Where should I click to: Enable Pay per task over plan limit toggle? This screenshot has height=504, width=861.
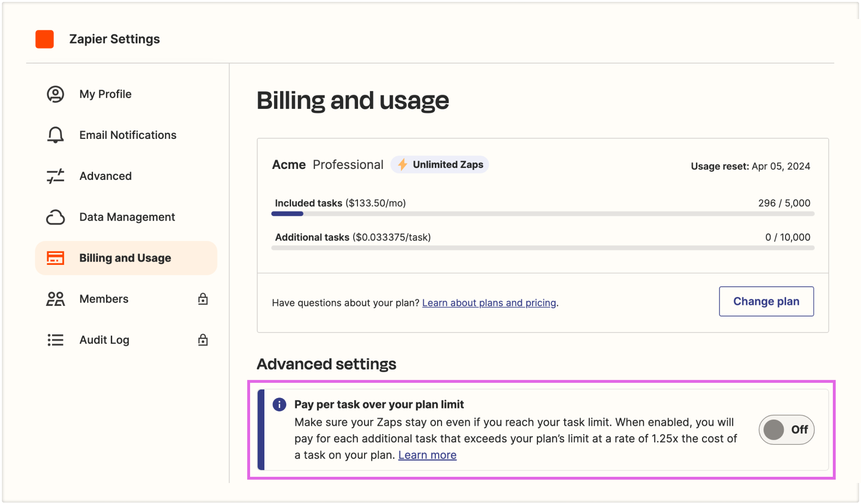coord(787,430)
